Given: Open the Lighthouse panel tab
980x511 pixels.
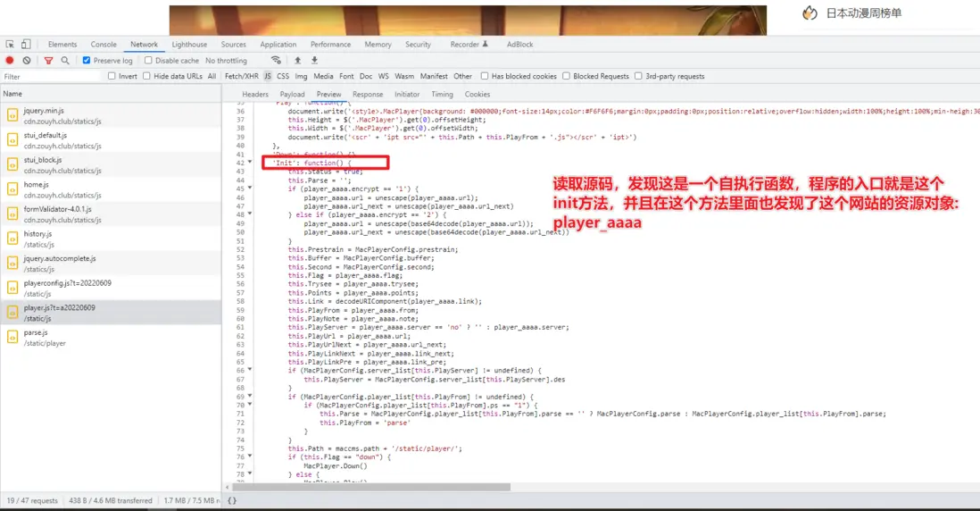Looking at the screenshot, I should pos(189,45).
